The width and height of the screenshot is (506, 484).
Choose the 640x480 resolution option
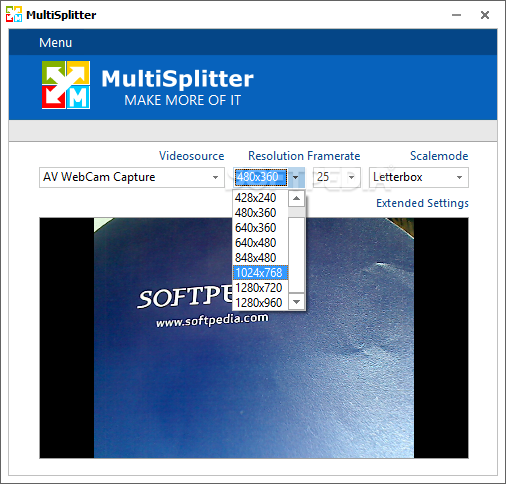click(x=260, y=243)
